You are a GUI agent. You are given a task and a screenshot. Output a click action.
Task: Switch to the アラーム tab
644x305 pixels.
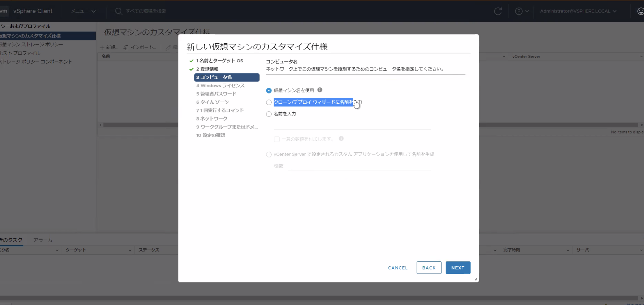(x=43, y=240)
